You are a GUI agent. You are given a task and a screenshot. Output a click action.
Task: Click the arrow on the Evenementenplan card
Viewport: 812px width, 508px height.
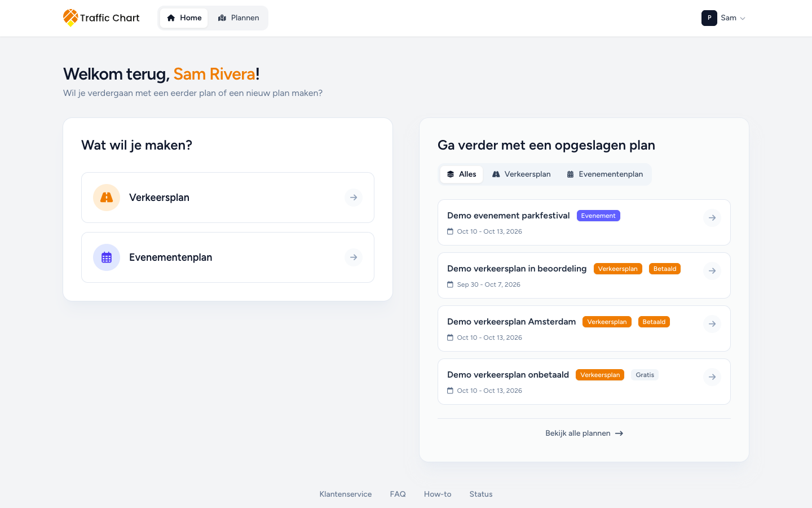pyautogui.click(x=354, y=257)
